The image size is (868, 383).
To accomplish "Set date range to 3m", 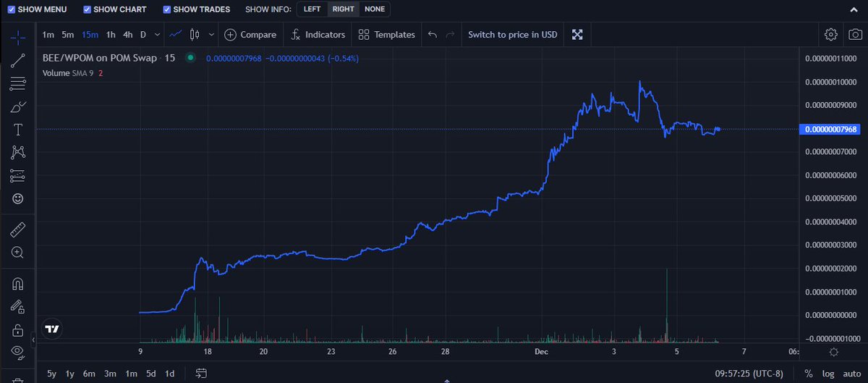I will point(110,374).
